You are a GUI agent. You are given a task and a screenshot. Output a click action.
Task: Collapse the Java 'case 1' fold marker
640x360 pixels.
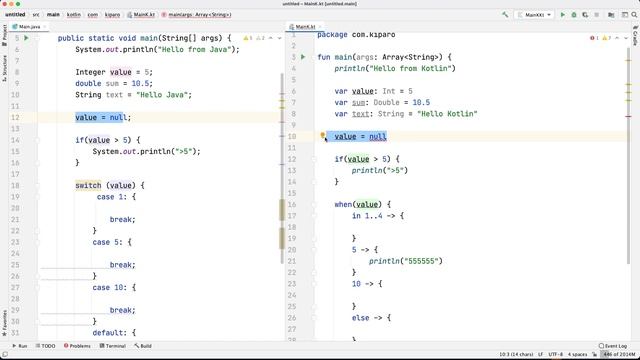coord(37,197)
